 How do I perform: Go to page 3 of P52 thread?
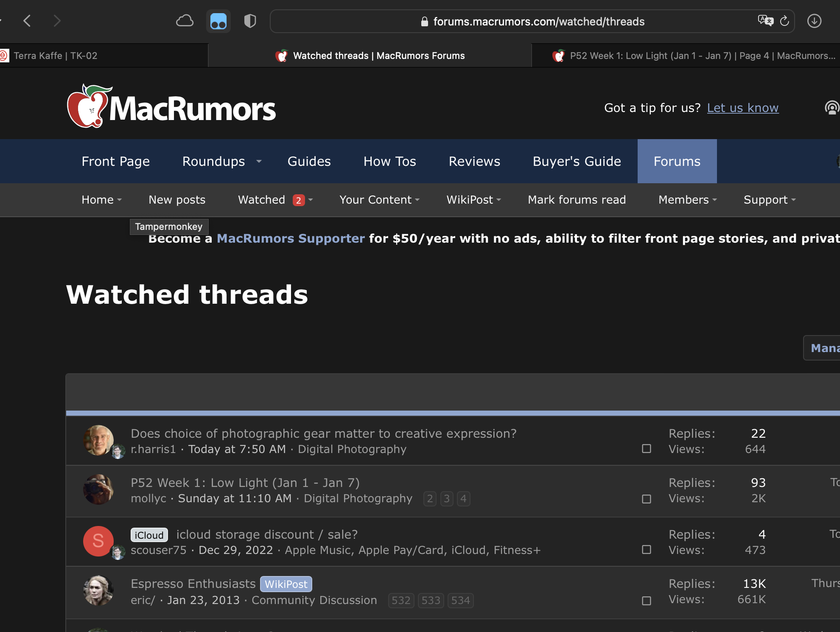click(447, 499)
